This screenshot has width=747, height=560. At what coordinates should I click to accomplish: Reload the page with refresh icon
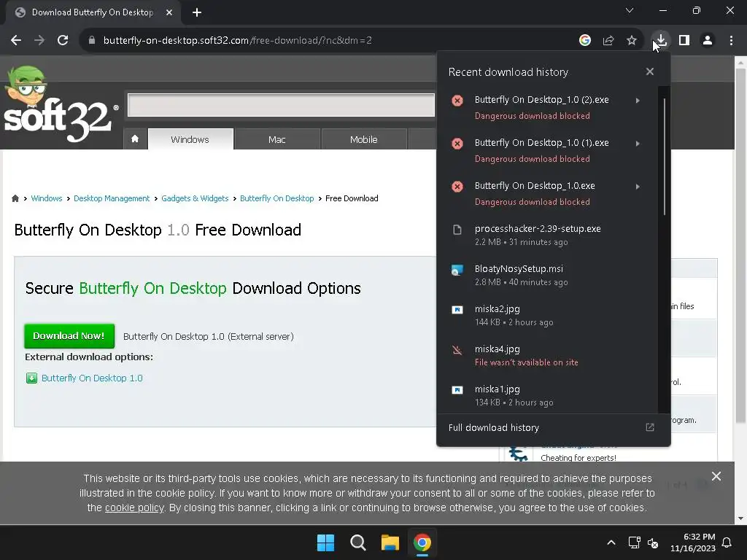click(x=63, y=41)
